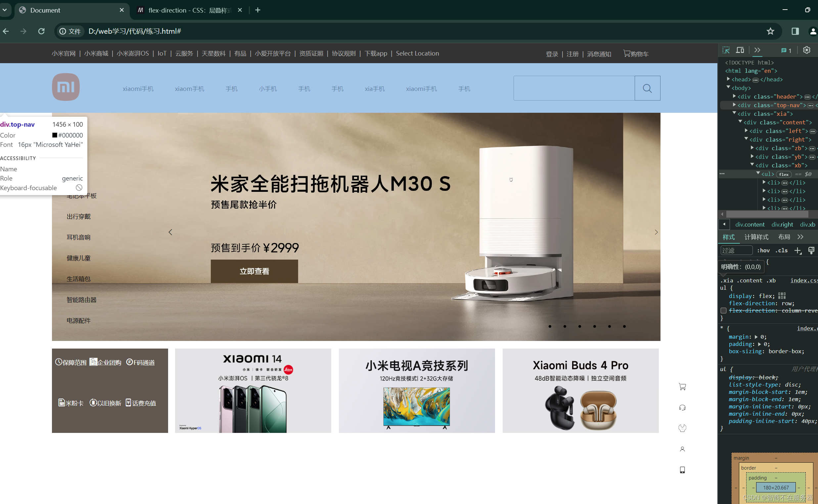
Task: Click the first carousel indicator dot
Action: [550, 326]
